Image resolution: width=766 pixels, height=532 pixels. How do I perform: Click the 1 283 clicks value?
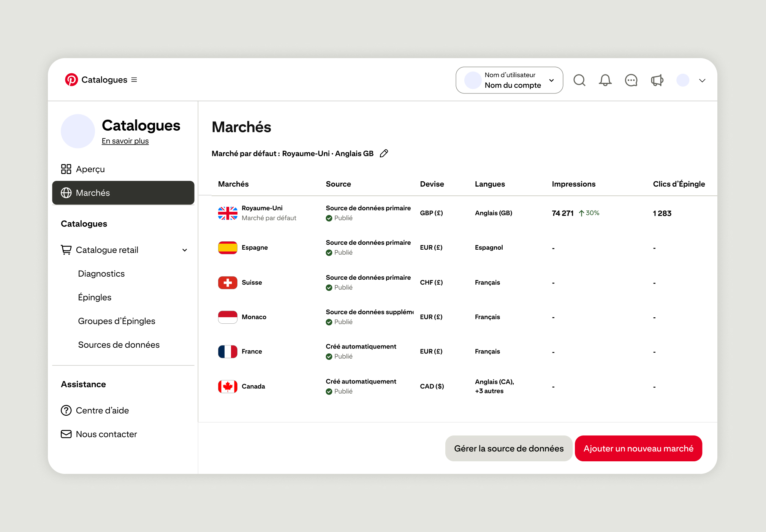coord(662,214)
